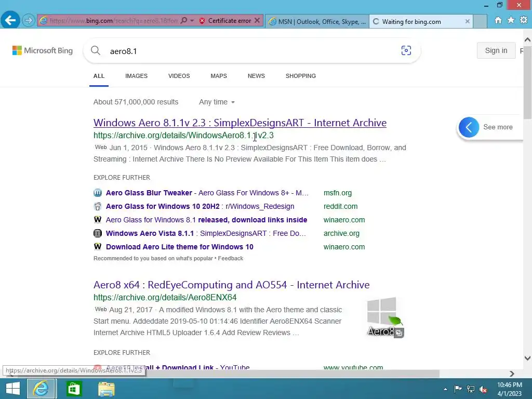Image resolution: width=532 pixels, height=399 pixels.
Task: Select the NEWS tab
Action: pos(256,76)
